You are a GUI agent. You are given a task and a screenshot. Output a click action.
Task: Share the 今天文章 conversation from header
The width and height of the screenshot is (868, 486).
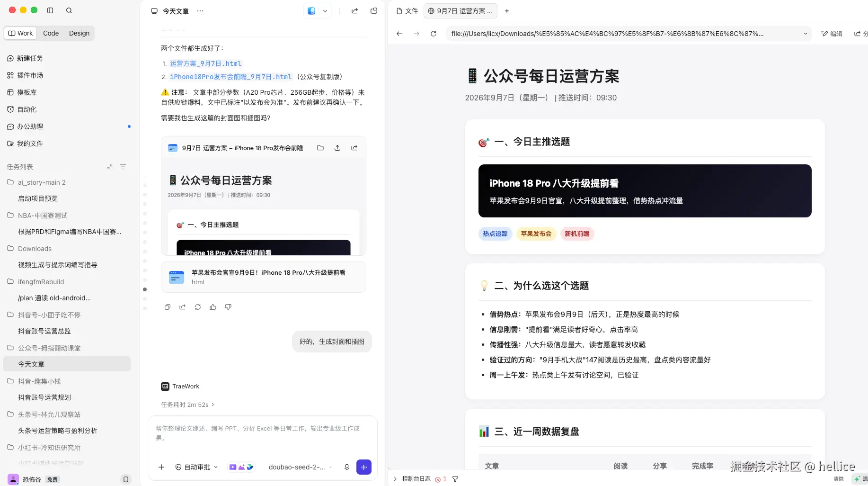pyautogui.click(x=354, y=11)
